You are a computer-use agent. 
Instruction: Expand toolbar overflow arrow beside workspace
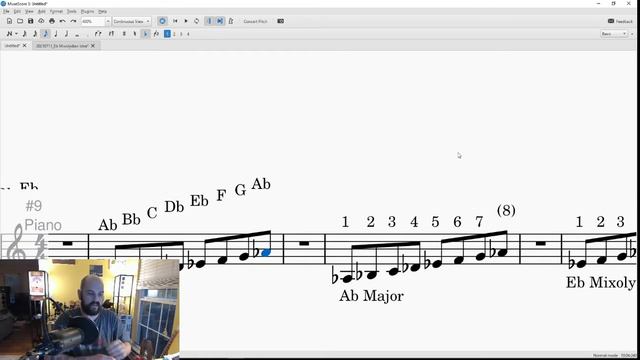pyautogui.click(x=632, y=34)
